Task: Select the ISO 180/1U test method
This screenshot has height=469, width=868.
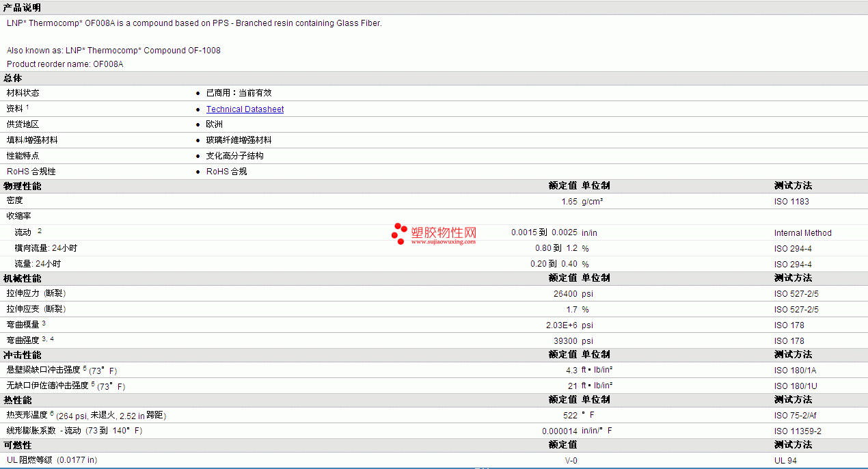Action: click(796, 386)
